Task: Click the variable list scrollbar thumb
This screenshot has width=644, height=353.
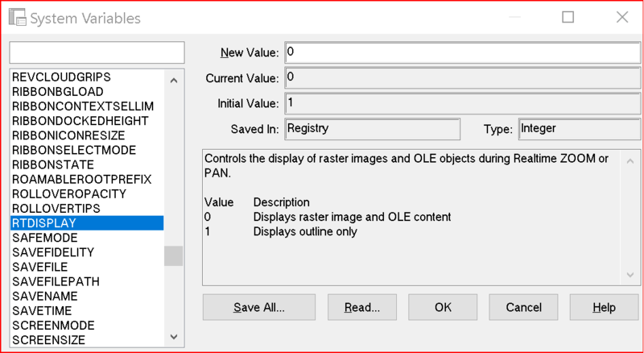Action: (173, 255)
